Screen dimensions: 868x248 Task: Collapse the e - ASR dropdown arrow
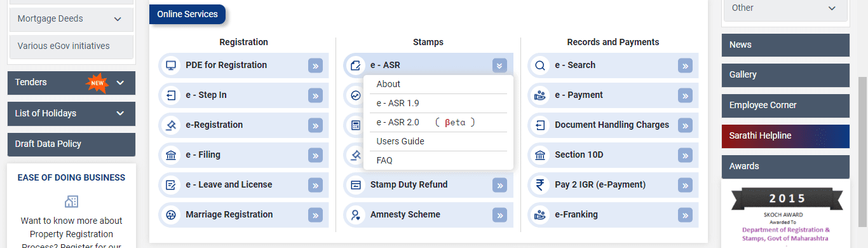tap(499, 65)
